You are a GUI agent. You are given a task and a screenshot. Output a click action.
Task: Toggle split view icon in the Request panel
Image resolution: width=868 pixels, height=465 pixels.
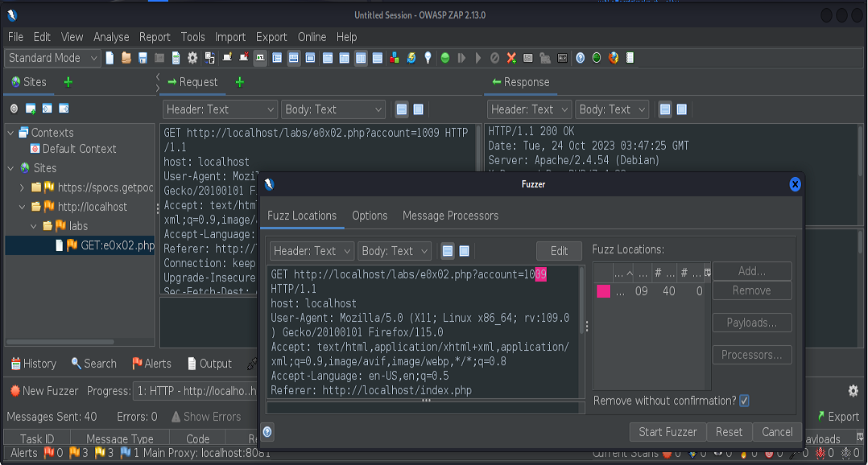click(419, 109)
